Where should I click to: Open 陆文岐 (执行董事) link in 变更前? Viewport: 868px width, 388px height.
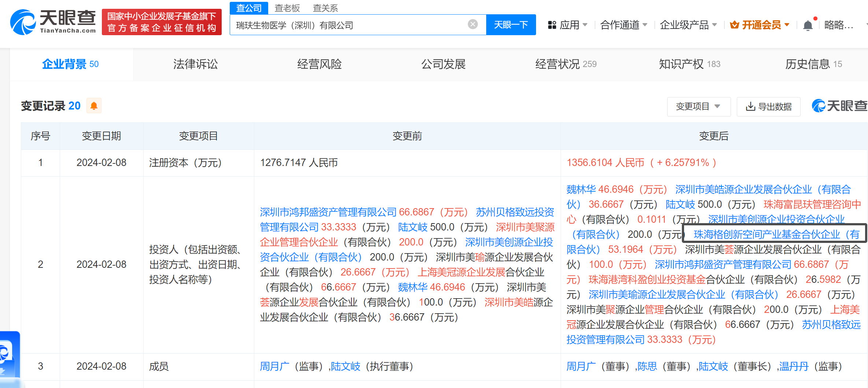coord(346,366)
